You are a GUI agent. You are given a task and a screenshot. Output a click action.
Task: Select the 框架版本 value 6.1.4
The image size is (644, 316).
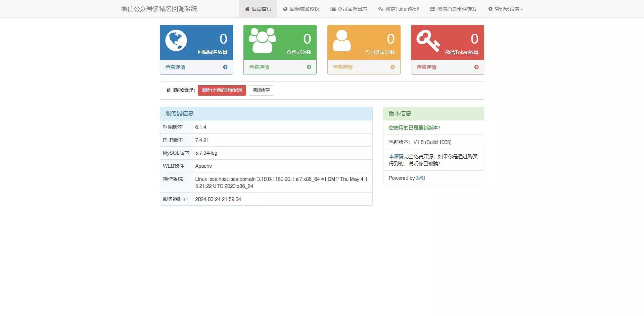point(201,127)
